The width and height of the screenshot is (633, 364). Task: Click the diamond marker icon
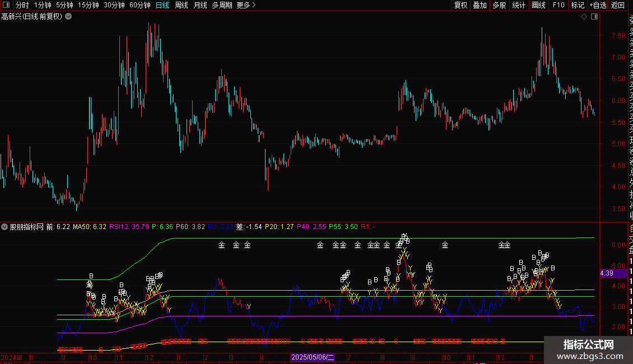(584, 17)
